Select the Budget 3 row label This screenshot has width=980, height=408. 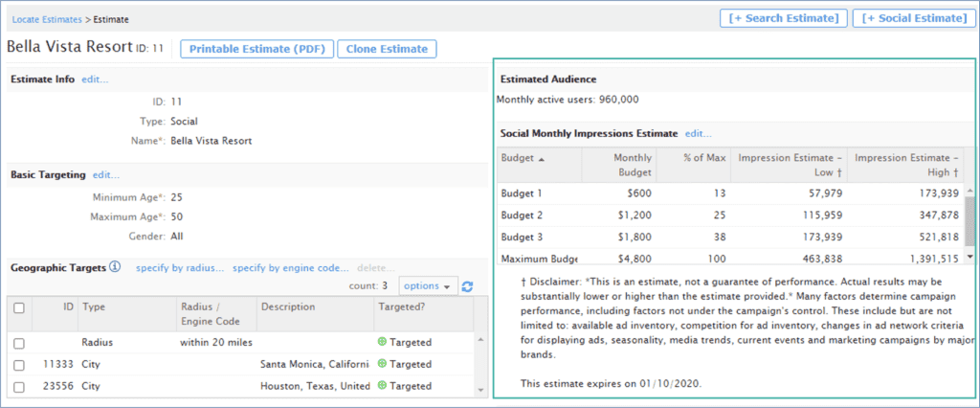522,238
